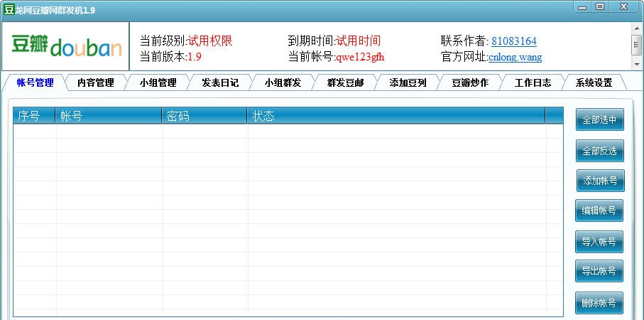
Task: Click the header panel scroll-down arrow
Action: (x=637, y=65)
